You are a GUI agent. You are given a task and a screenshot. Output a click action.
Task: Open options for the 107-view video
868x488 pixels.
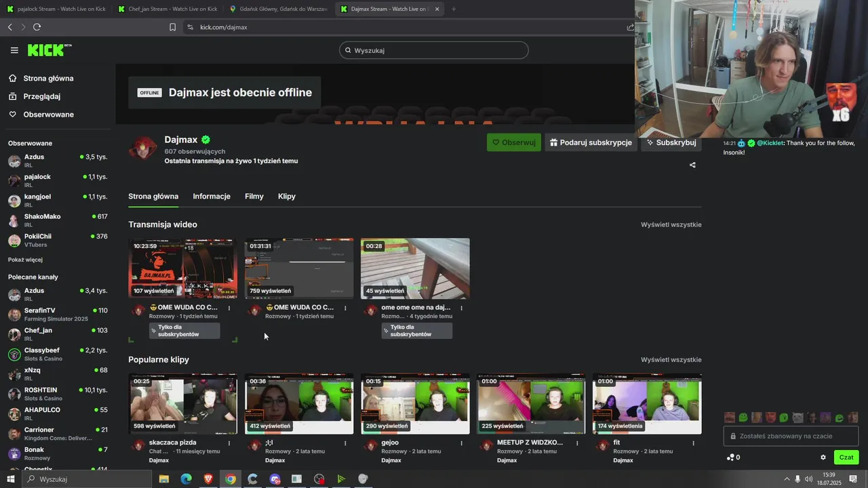pos(229,308)
